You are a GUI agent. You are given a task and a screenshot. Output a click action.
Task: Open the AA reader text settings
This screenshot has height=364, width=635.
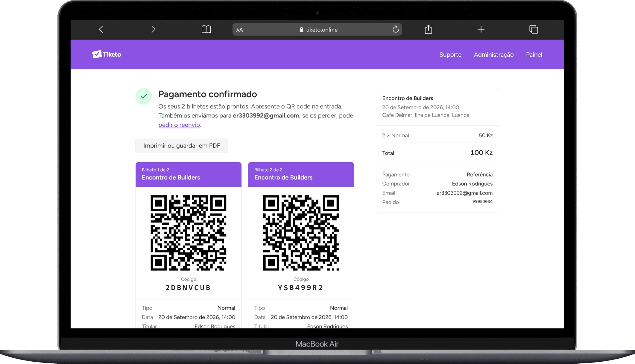(x=240, y=30)
